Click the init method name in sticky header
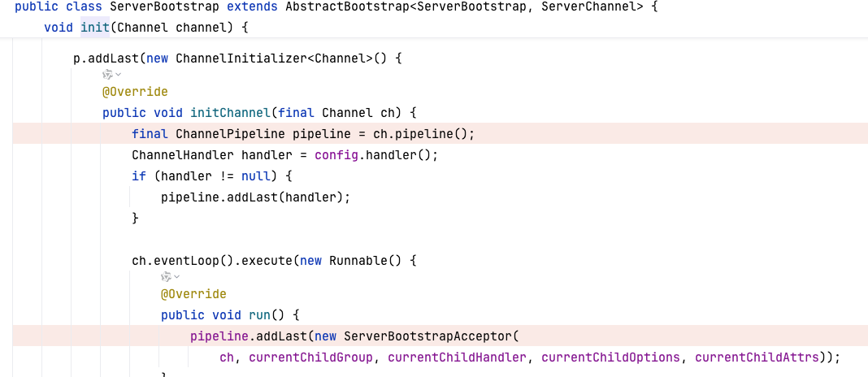The width and height of the screenshot is (868, 377). (94, 27)
